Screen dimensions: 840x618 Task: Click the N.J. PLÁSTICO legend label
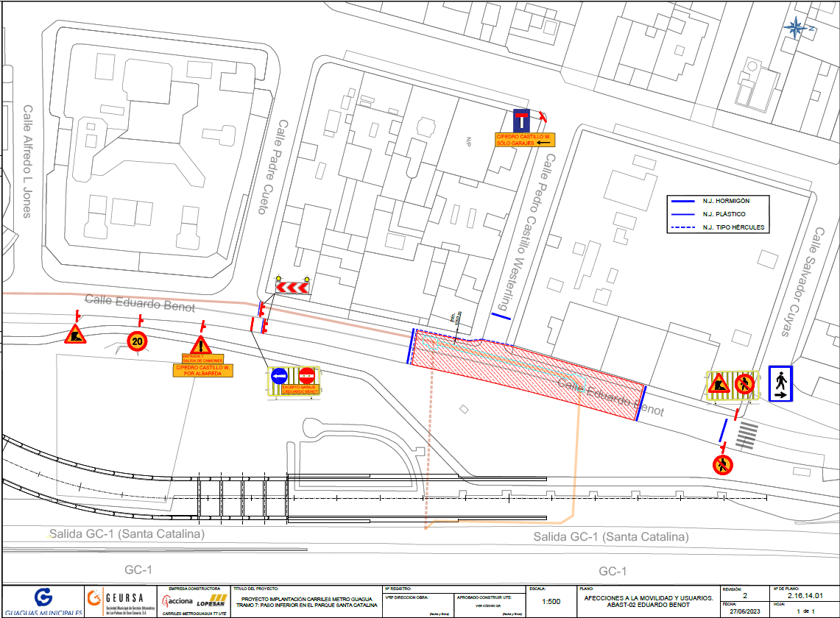pos(724,214)
